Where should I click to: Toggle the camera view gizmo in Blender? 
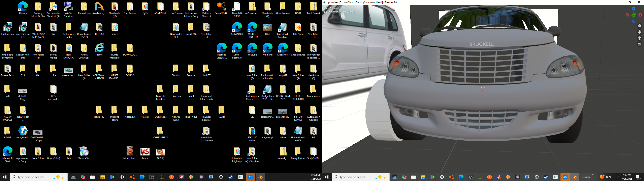point(639,38)
